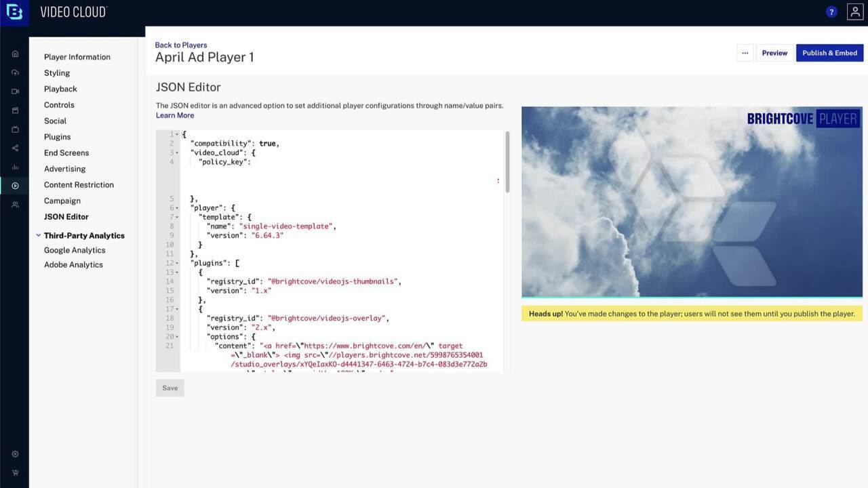
Task: Click the Preview button
Action: point(774,53)
